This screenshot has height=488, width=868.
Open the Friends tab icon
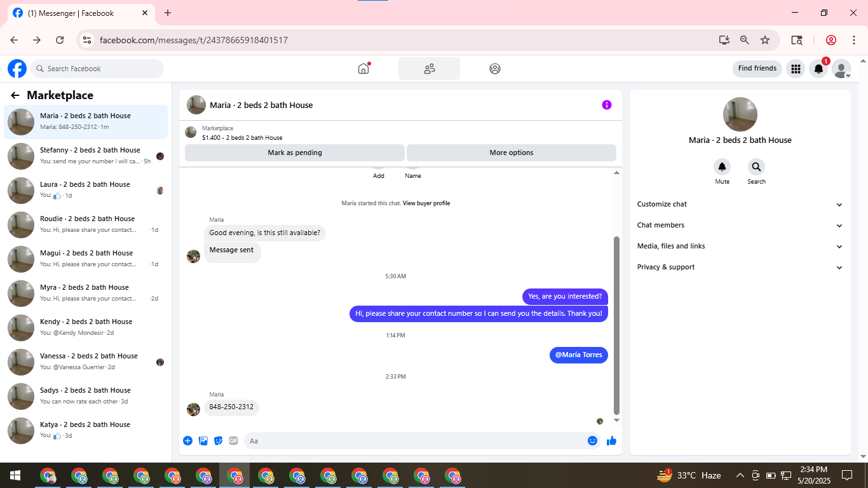pos(429,69)
